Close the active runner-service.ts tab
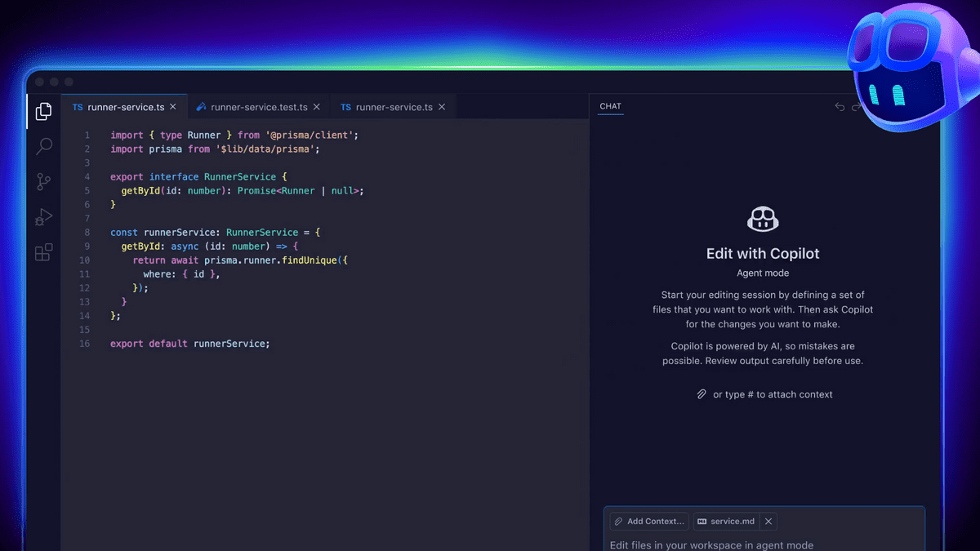 [172, 106]
